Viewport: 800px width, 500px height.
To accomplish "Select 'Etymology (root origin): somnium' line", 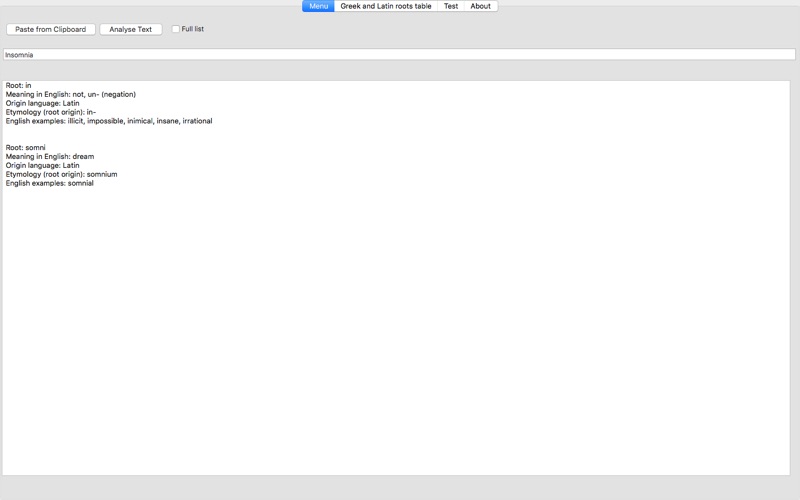I will coord(61,174).
